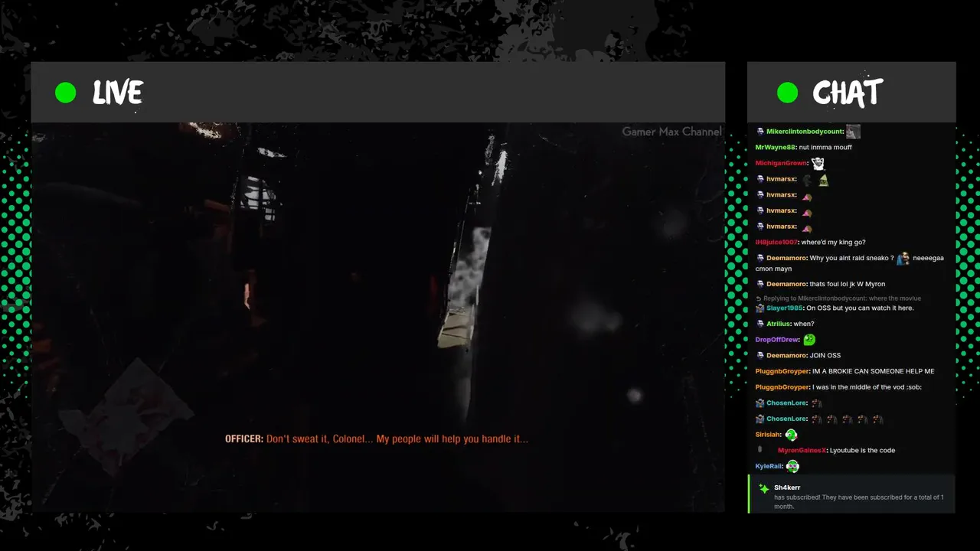Click the badge next to Slayer1985's name
980x551 pixels.
coord(760,308)
